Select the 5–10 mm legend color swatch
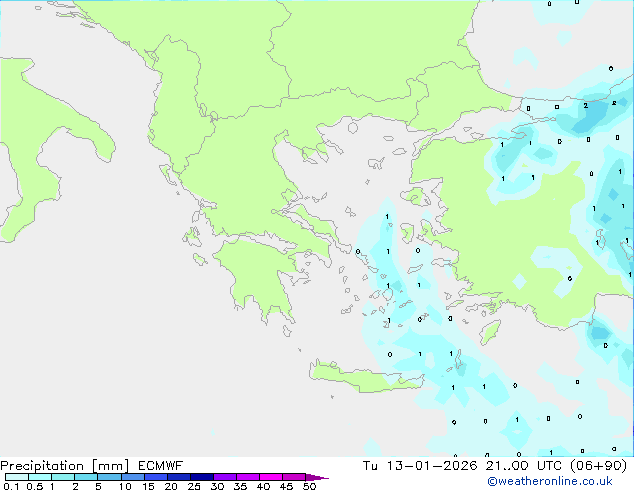Screen dimensions: 634x490 [109, 477]
